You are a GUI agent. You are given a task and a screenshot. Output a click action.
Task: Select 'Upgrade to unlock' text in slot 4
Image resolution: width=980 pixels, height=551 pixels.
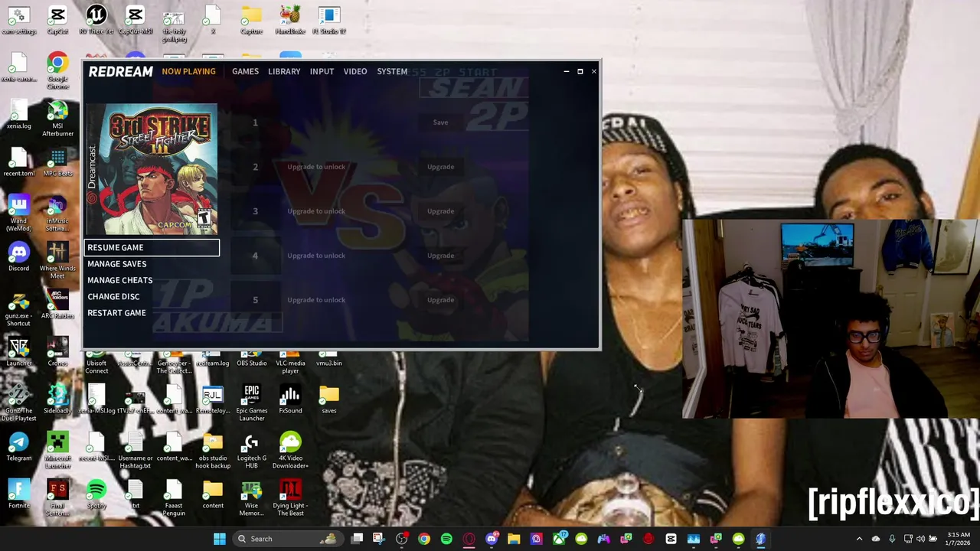(316, 256)
